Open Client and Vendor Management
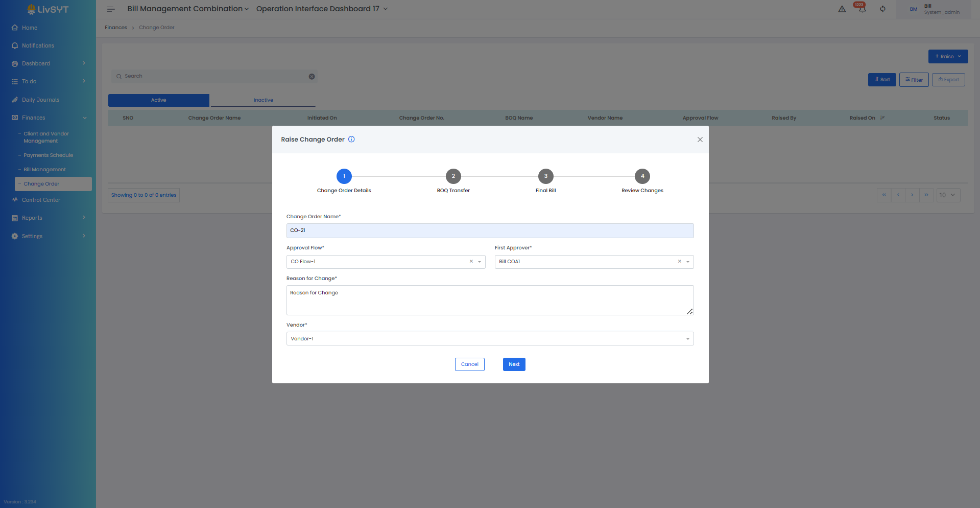This screenshot has width=980, height=508. (46, 137)
